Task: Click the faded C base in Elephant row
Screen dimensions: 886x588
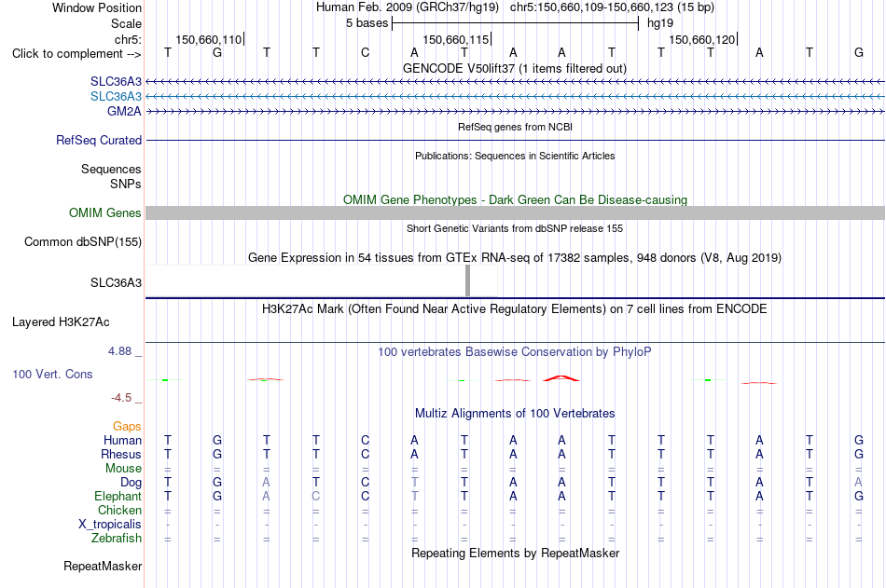Action: [316, 497]
